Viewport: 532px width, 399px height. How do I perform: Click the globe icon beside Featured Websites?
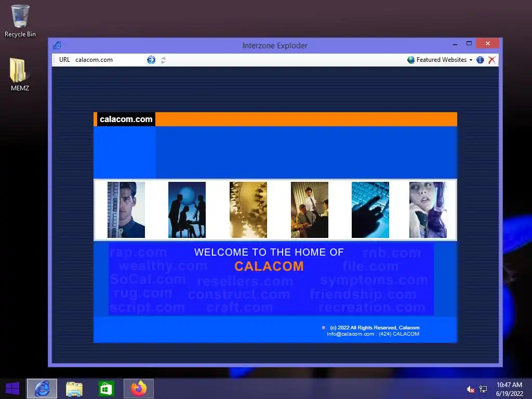[411, 60]
